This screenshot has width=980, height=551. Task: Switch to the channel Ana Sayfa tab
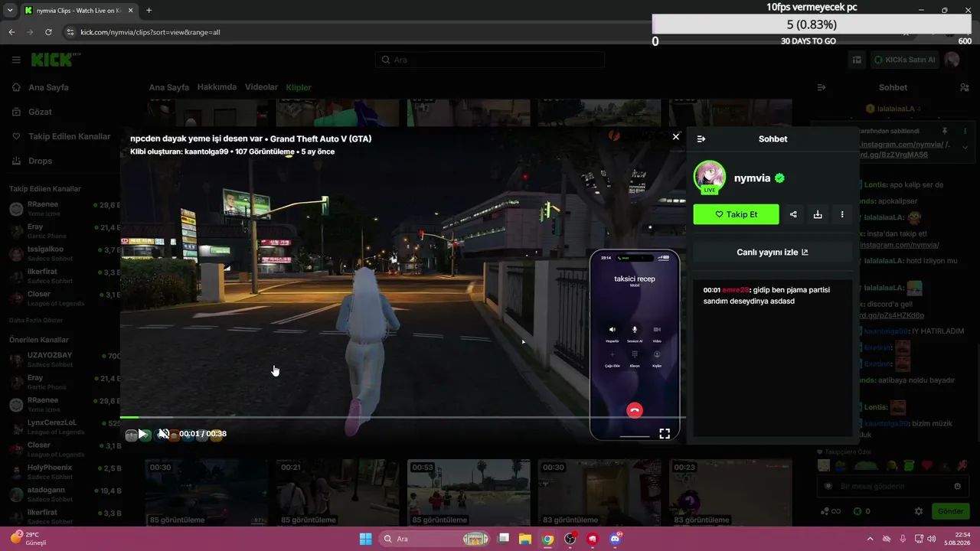click(168, 87)
